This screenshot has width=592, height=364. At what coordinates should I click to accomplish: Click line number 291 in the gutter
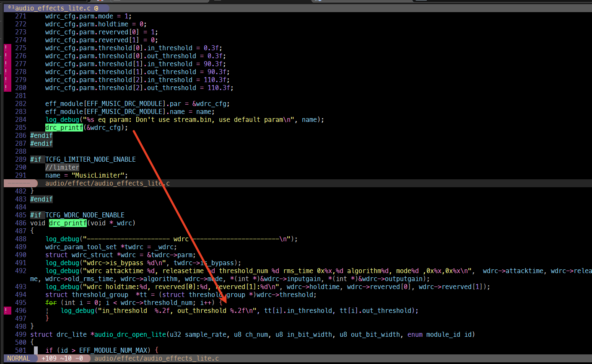pyautogui.click(x=21, y=176)
